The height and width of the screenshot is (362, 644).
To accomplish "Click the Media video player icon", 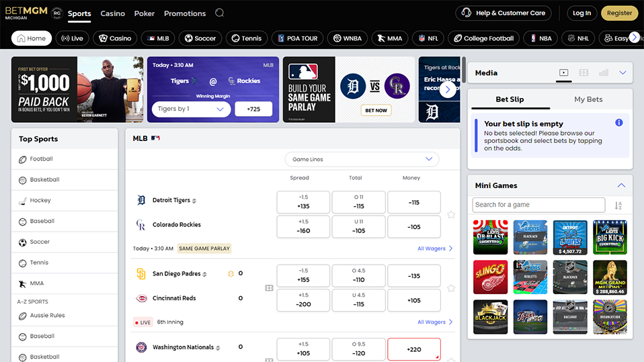I will click(x=564, y=73).
